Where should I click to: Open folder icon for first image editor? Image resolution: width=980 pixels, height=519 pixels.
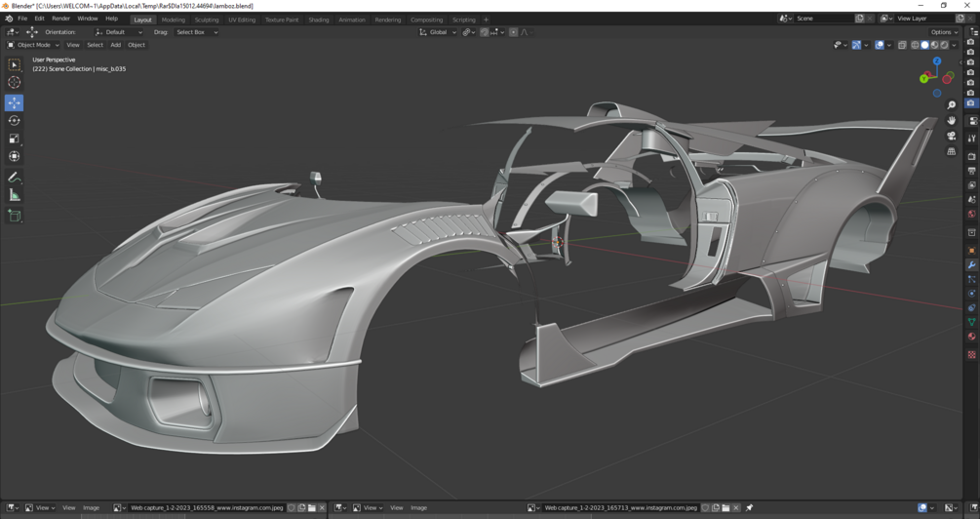coord(312,507)
